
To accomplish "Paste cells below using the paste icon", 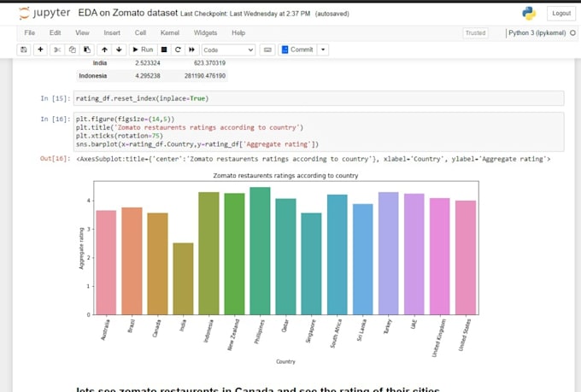I will tap(86, 50).
